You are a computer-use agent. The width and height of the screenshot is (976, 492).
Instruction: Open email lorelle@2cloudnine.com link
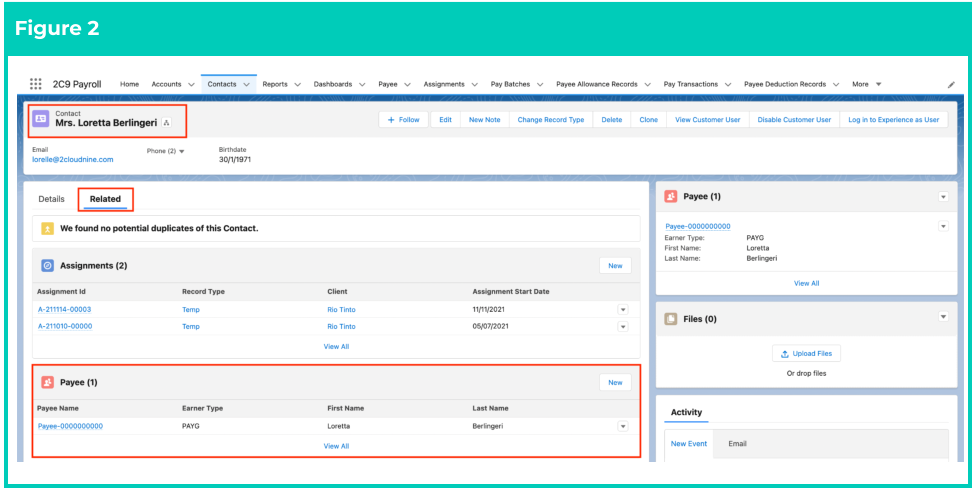73,159
